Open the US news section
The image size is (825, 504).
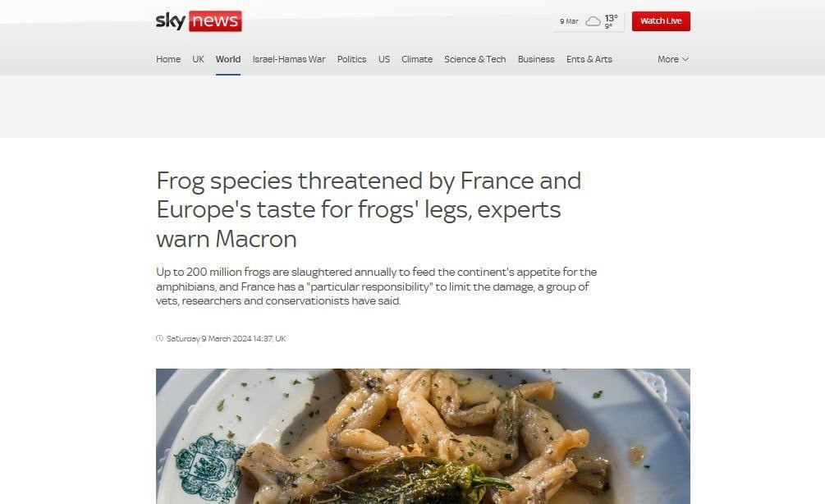tap(384, 59)
